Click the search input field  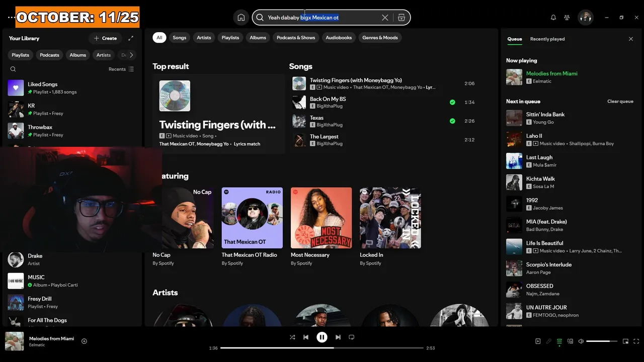pyautogui.click(x=322, y=18)
